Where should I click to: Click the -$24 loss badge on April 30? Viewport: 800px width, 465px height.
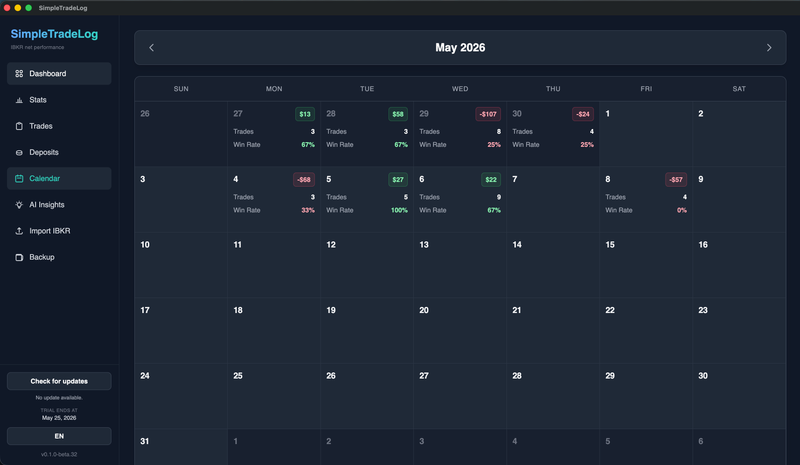click(583, 114)
